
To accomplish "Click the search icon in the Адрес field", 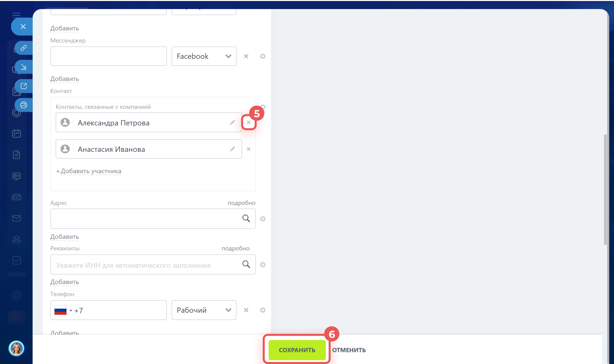I will pos(246,219).
